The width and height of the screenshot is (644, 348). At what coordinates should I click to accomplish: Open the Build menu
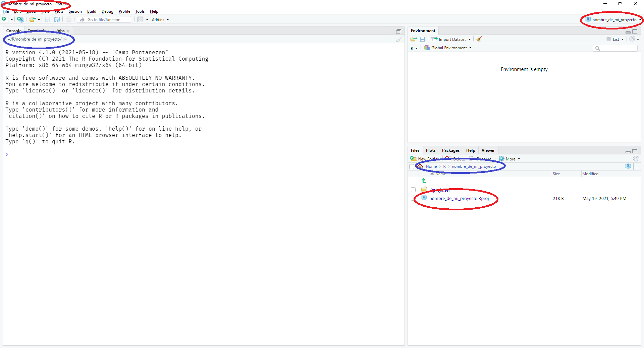[x=92, y=11]
